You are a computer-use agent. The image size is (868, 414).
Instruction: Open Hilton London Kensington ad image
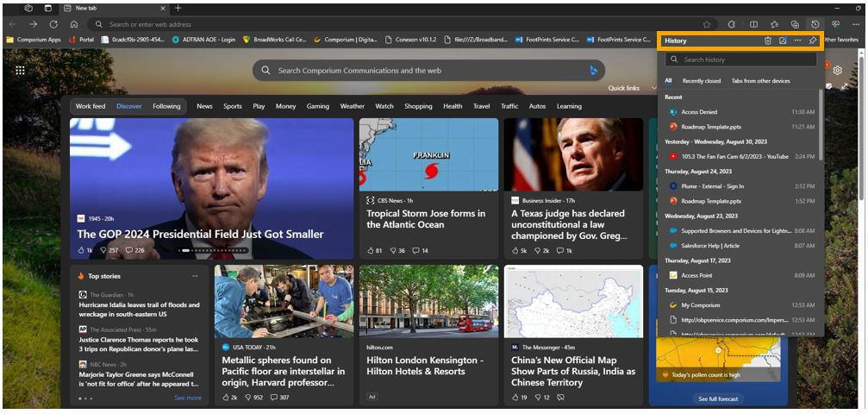[x=428, y=302]
